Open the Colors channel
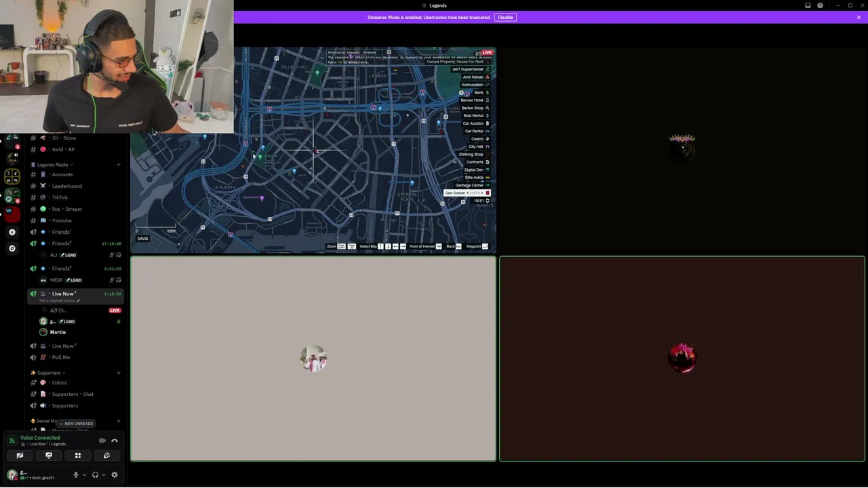This screenshot has width=868, height=488. pos(75,382)
